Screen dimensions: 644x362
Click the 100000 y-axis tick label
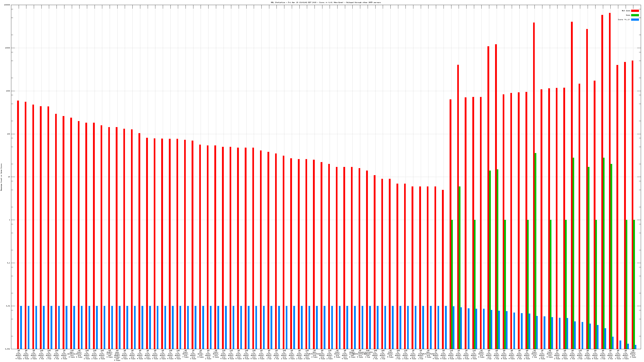[7, 5]
